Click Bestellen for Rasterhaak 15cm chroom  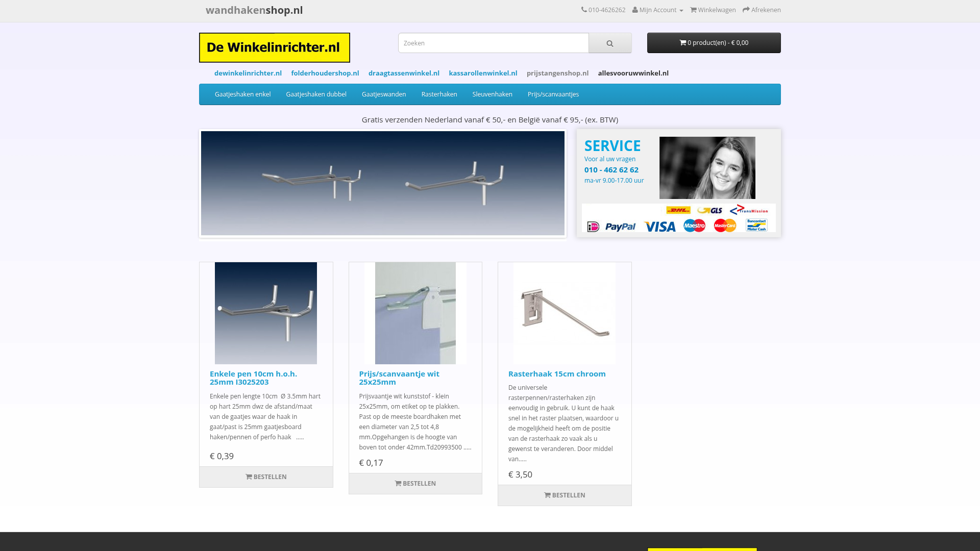(565, 495)
